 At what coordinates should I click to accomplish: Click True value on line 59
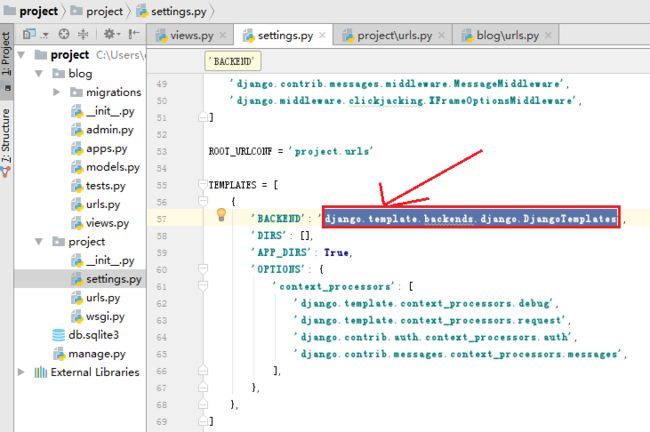(336, 252)
